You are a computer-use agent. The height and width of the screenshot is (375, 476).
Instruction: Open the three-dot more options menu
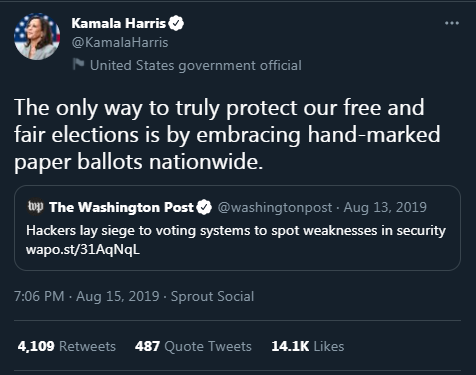point(452,23)
